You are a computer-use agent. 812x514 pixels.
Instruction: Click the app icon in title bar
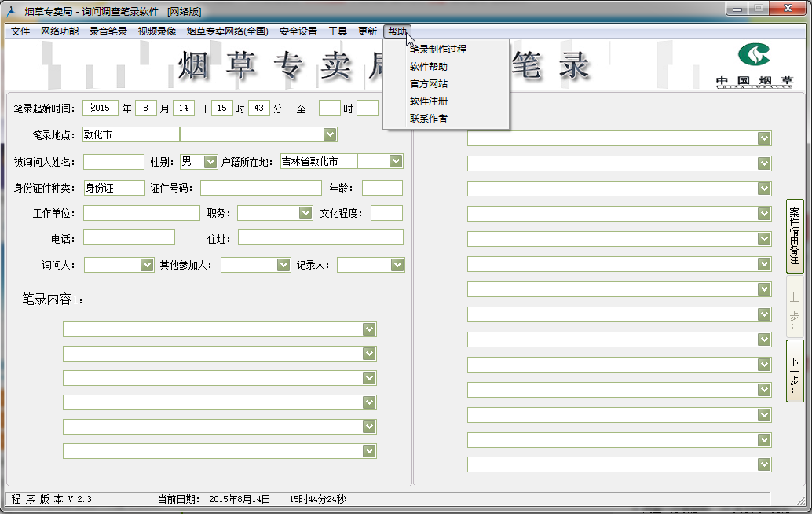click(12, 11)
